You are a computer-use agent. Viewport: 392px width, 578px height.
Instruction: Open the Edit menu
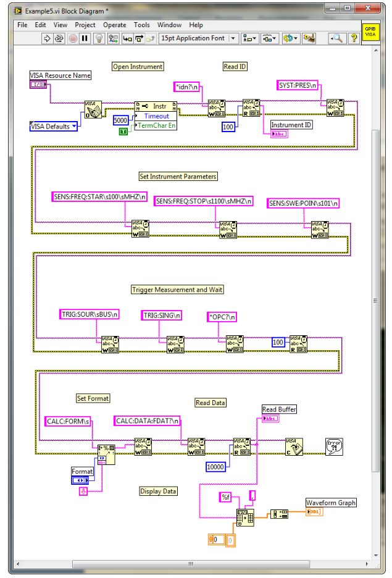point(40,25)
